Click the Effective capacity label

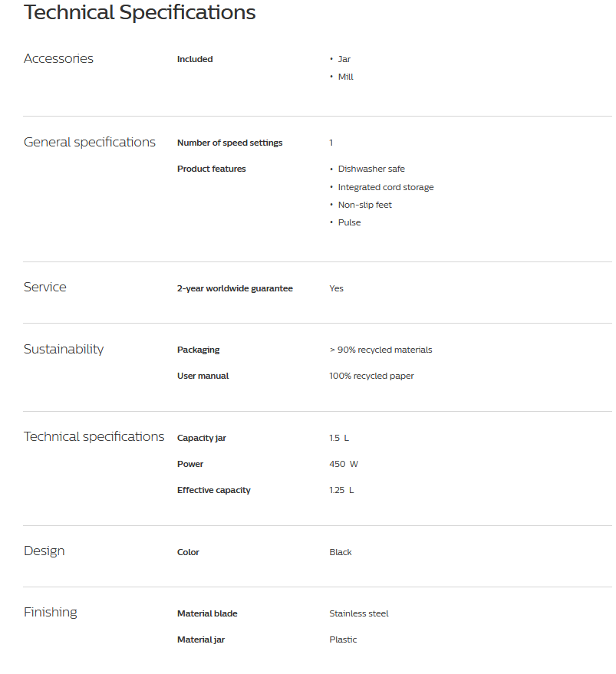point(214,490)
